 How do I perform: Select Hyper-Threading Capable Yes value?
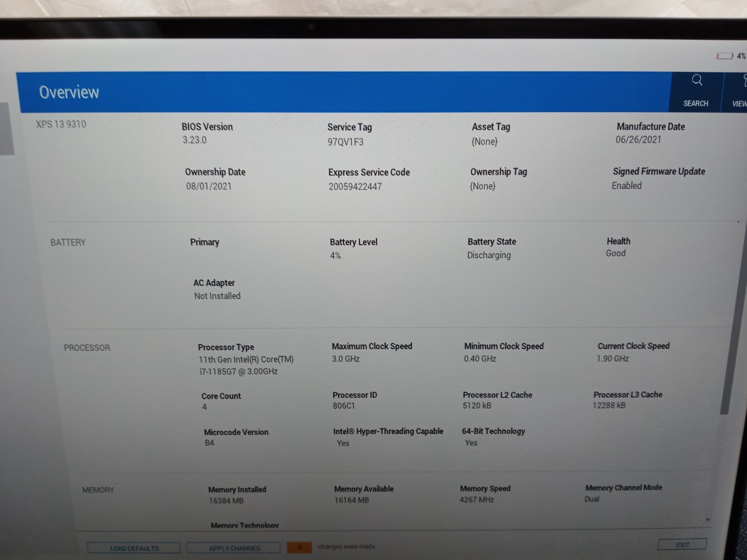(343, 443)
